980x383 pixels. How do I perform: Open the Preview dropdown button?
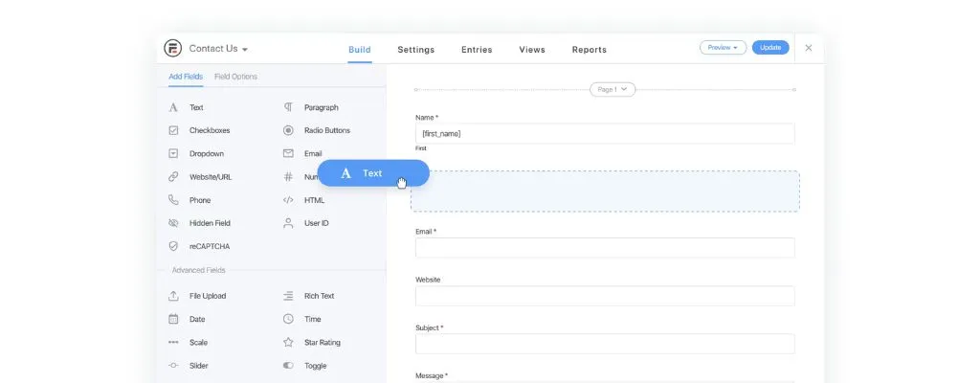pyautogui.click(x=724, y=48)
